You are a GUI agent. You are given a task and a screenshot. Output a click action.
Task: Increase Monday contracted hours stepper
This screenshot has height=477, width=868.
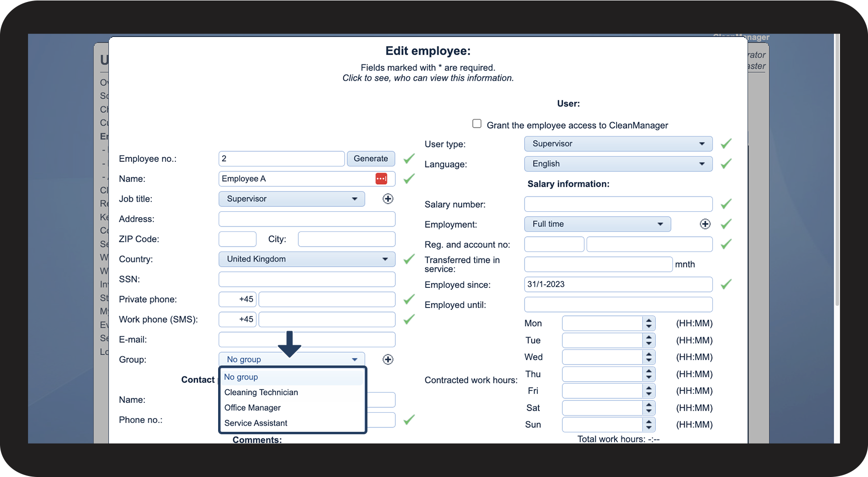click(x=649, y=320)
